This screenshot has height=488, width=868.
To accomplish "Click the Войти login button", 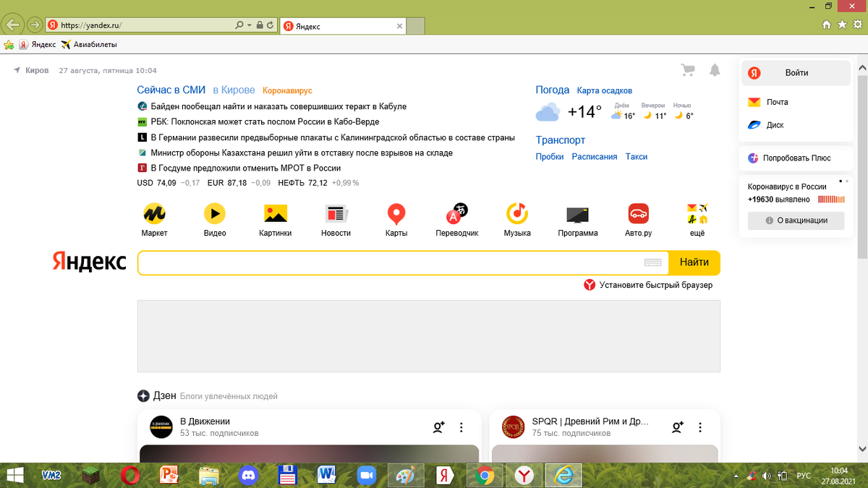I will click(796, 73).
